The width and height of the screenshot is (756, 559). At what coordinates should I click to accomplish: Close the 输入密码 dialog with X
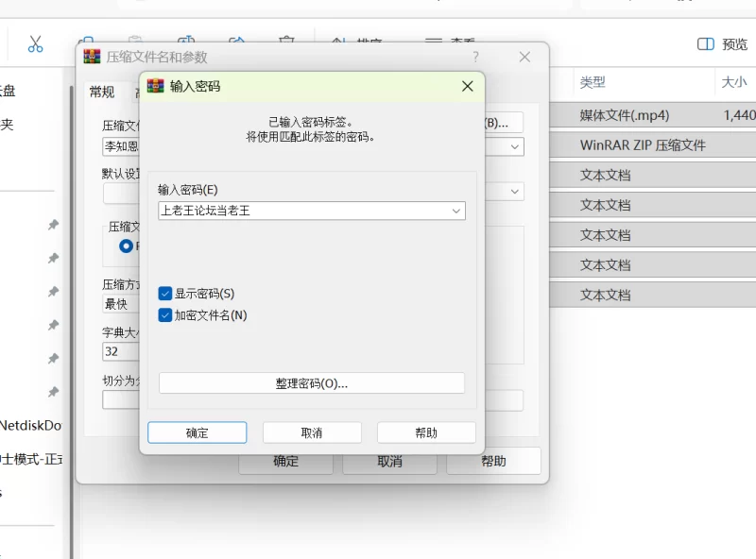click(467, 86)
